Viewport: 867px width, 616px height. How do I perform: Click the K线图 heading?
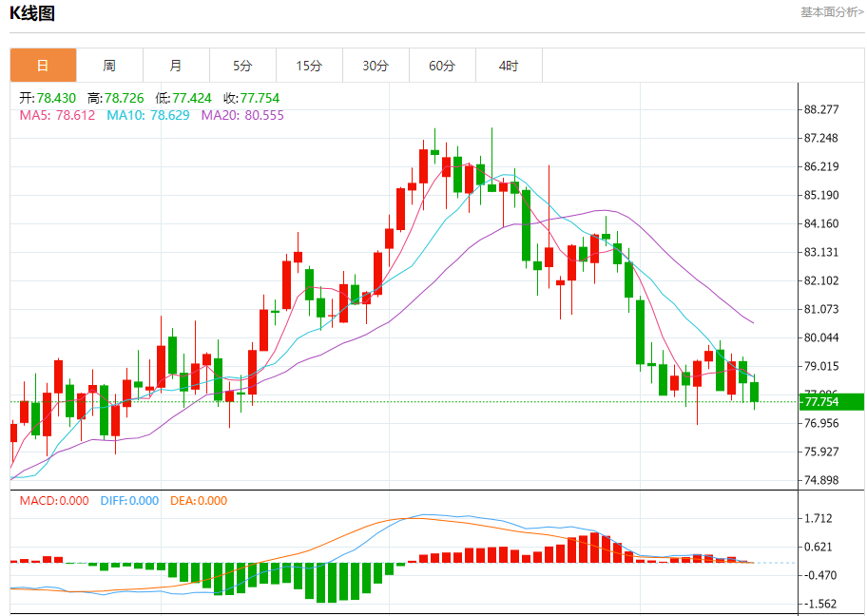pos(32,13)
